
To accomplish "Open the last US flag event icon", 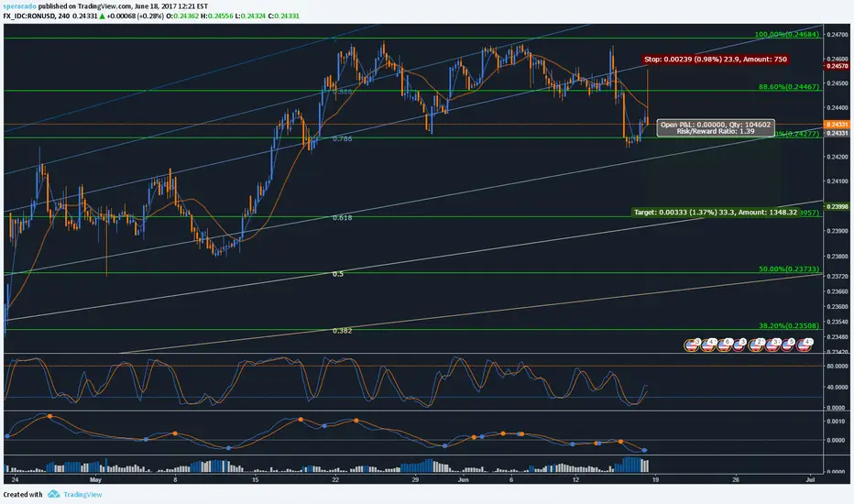I will point(804,345).
